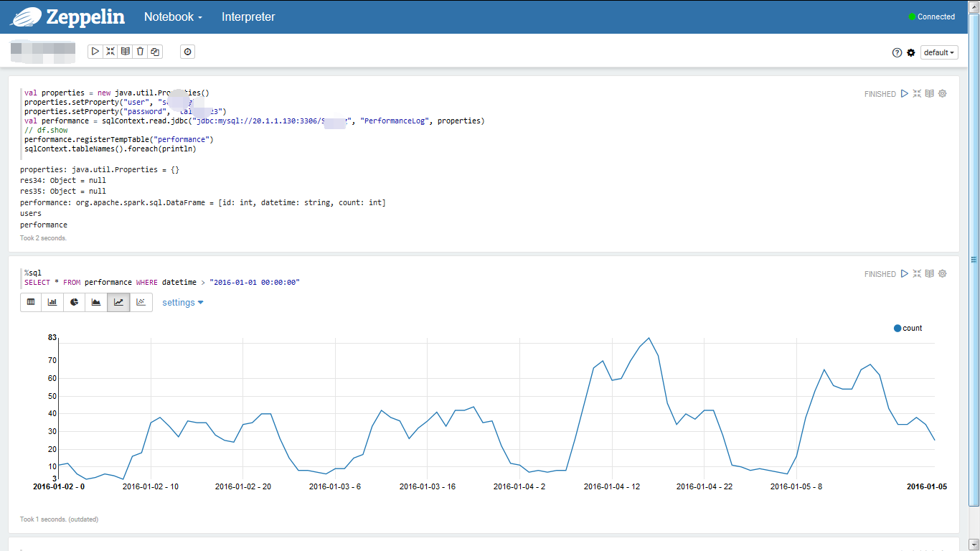Switch visualization to scatter chart
The height and width of the screenshot is (551, 980).
[141, 302]
